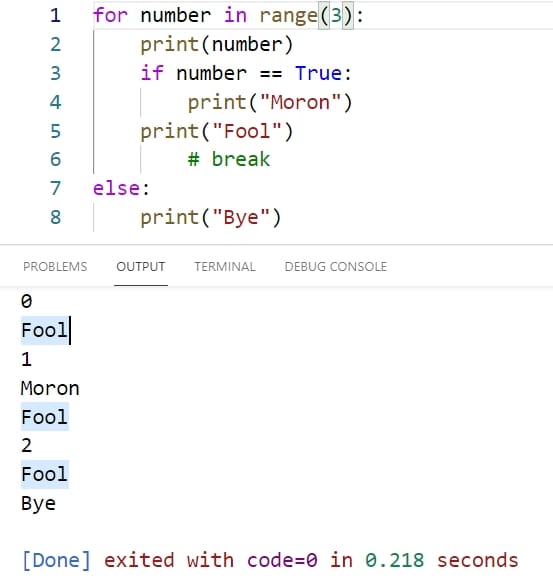
Task: Click line number 8 in gutter
Action: pyautogui.click(x=55, y=217)
